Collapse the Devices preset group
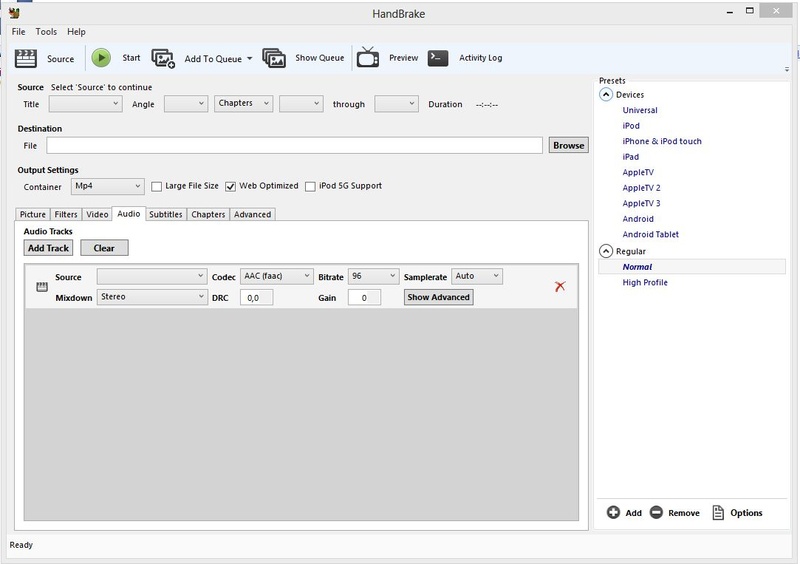 (x=606, y=95)
